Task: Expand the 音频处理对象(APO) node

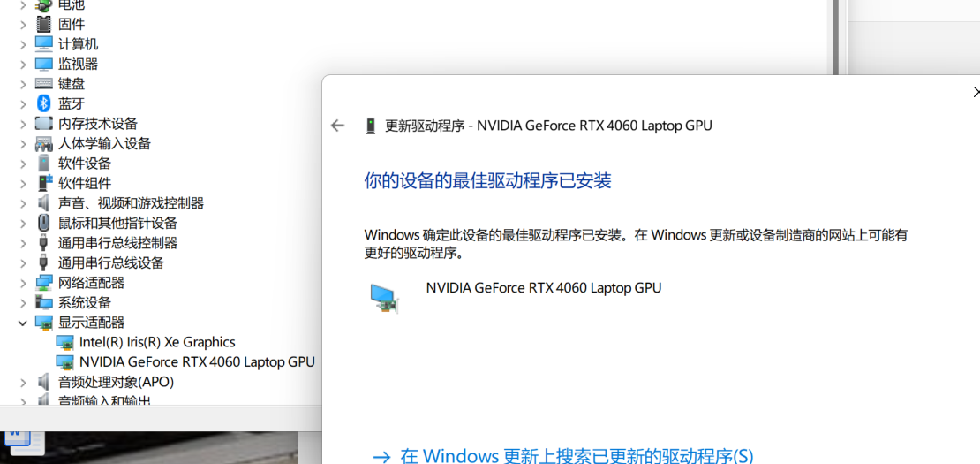Action: pos(23,382)
